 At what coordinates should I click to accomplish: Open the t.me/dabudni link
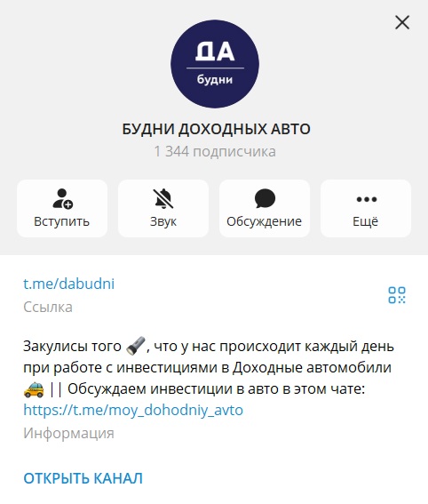pyautogui.click(x=68, y=284)
